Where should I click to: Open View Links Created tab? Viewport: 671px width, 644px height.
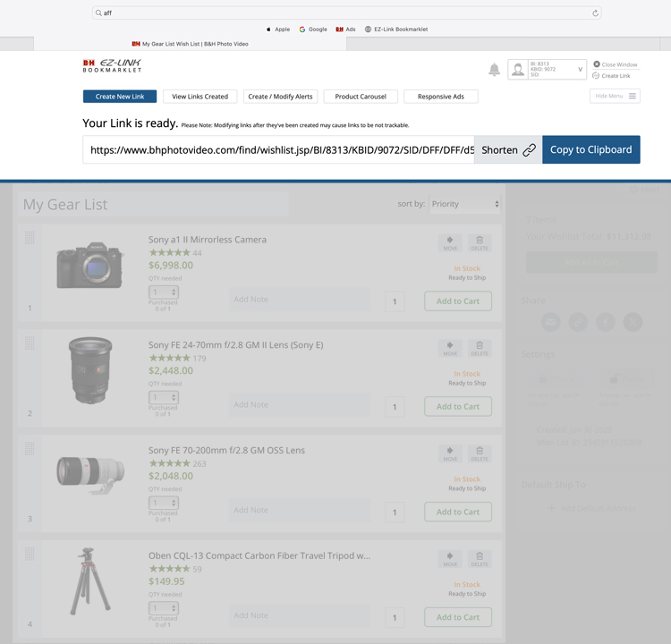[x=200, y=97]
